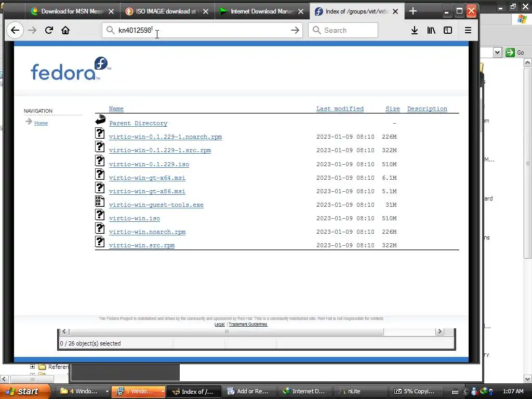Download virtio-win-0.1.229.iso
The image size is (532, 399).
[149, 164]
